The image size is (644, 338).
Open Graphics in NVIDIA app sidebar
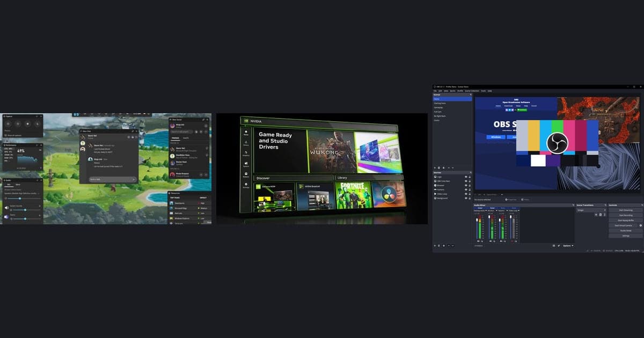coord(246,153)
